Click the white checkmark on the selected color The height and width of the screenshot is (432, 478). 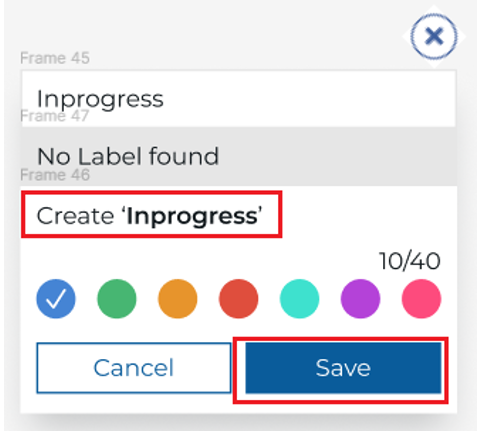pos(56,298)
